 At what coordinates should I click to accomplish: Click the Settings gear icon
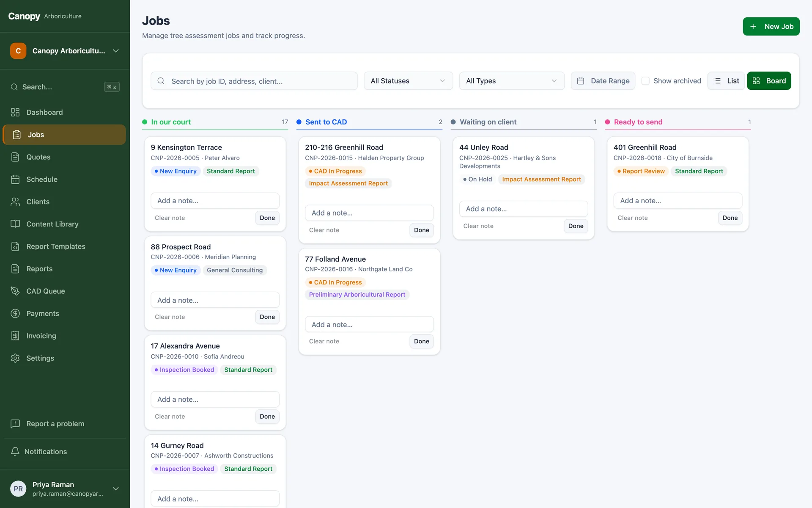(15, 358)
